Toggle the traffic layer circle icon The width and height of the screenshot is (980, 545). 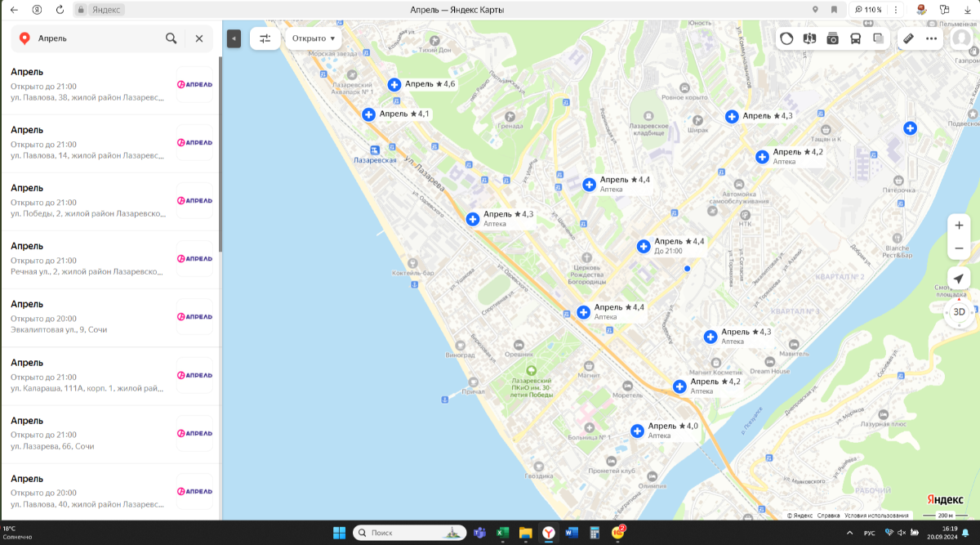786,38
